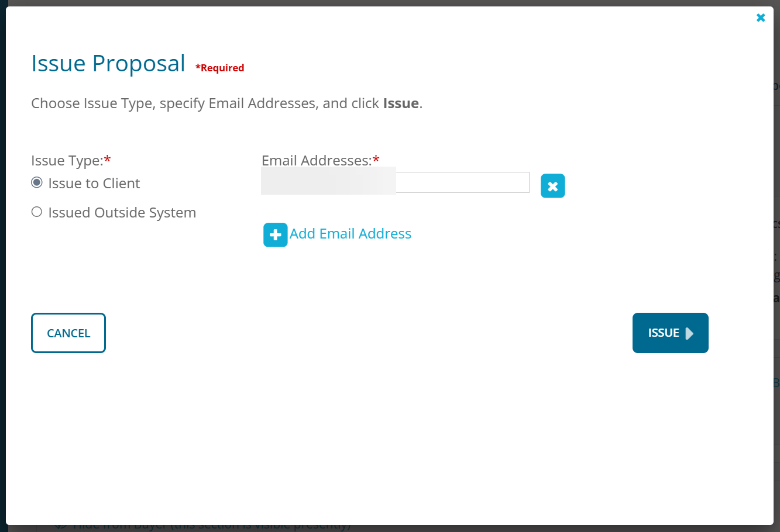Click the "Email Addresses:" field label
Viewport: 780px width, 532px height.
pyautogui.click(x=316, y=161)
